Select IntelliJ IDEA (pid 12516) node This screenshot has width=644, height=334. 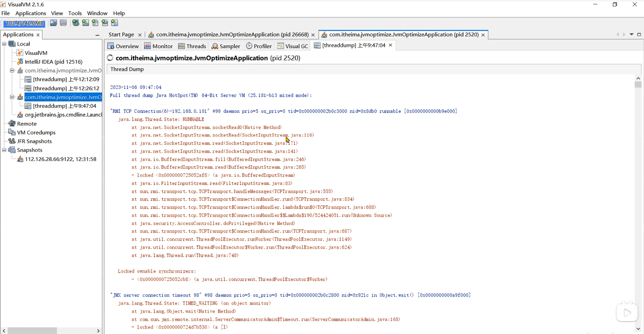point(53,62)
